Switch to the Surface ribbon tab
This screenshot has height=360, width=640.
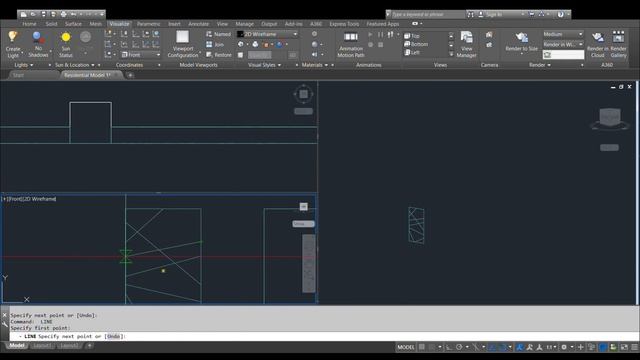[x=73, y=24]
